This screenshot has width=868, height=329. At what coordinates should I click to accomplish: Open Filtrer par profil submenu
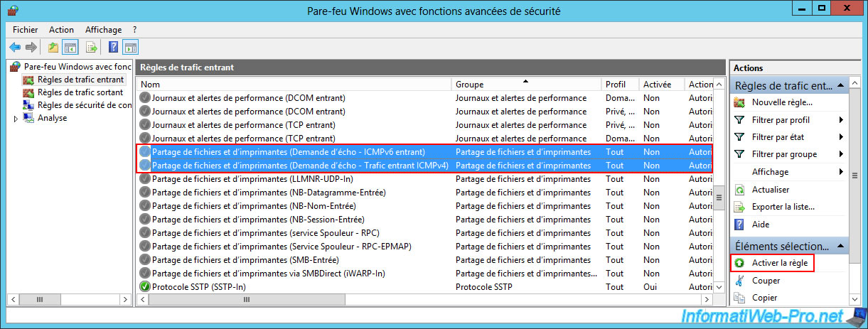[841, 120]
